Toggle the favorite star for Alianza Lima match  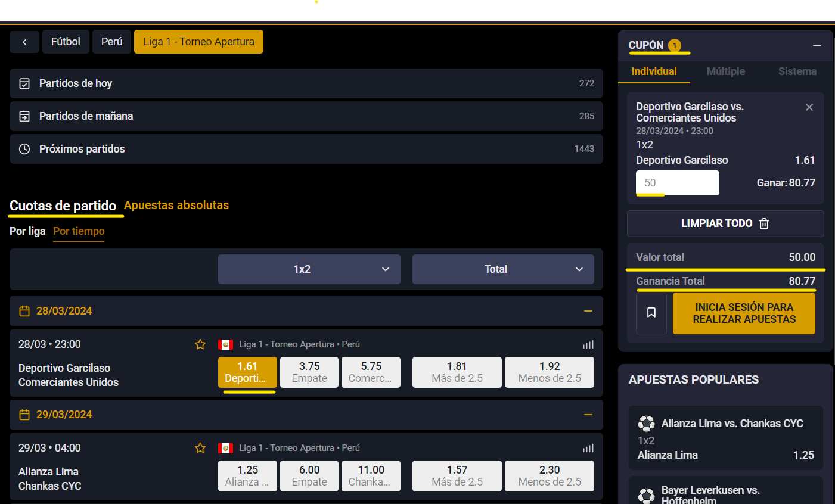pos(200,447)
